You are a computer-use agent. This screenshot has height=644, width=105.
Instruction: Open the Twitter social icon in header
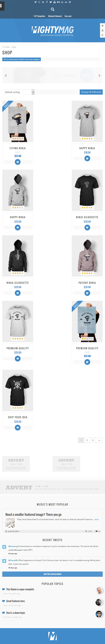[x=51, y=2]
